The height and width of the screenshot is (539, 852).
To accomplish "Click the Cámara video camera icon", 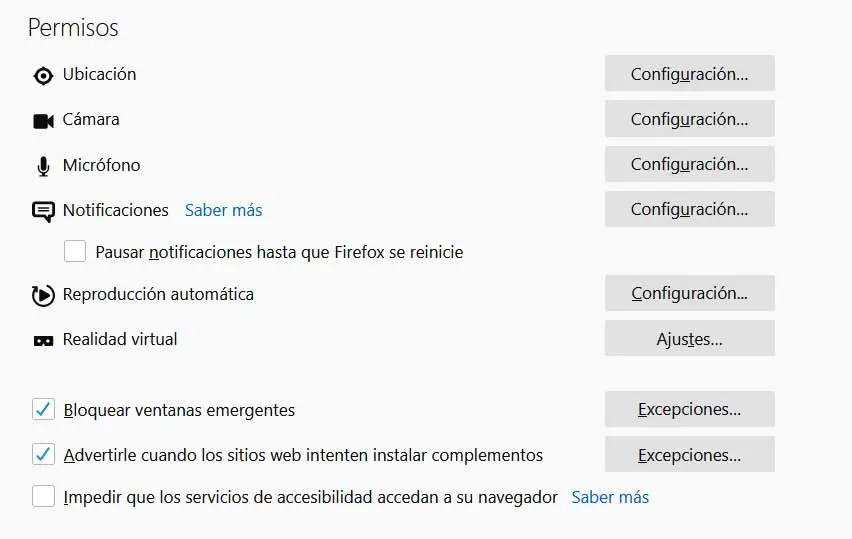I will [x=43, y=120].
